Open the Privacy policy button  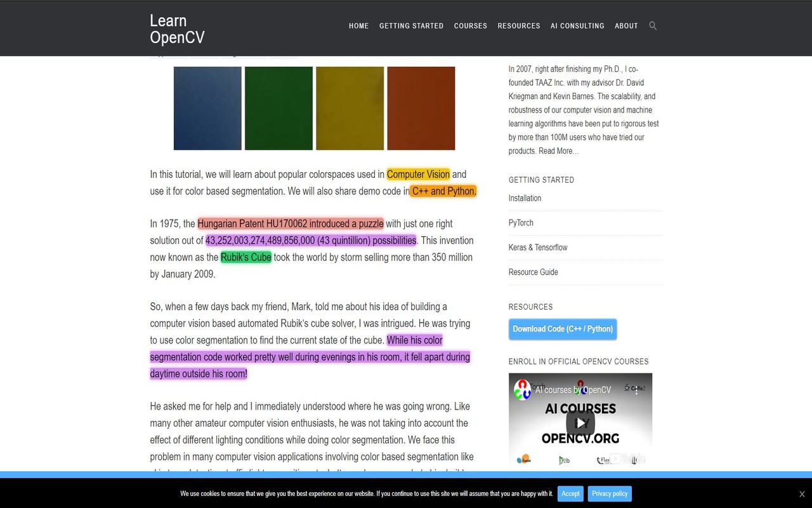pyautogui.click(x=610, y=494)
